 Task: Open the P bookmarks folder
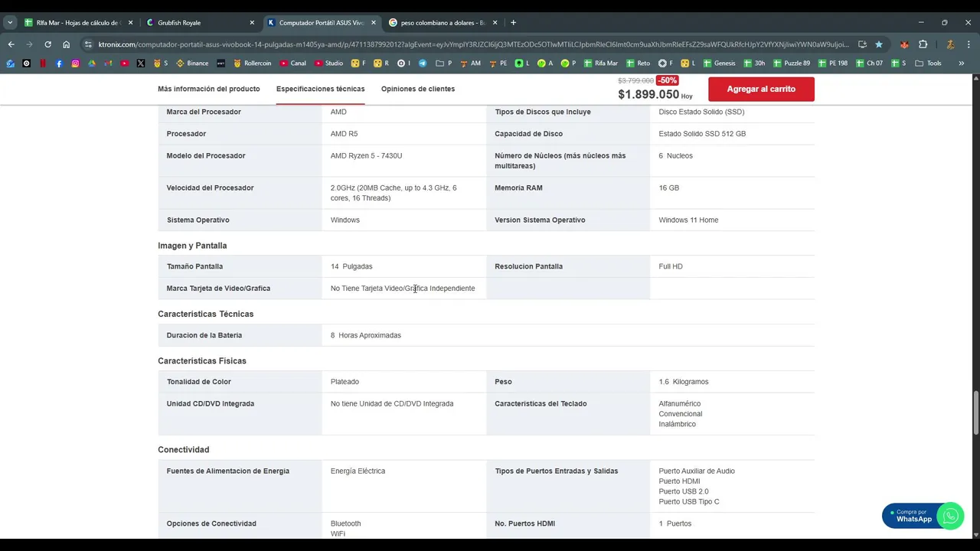[444, 64]
